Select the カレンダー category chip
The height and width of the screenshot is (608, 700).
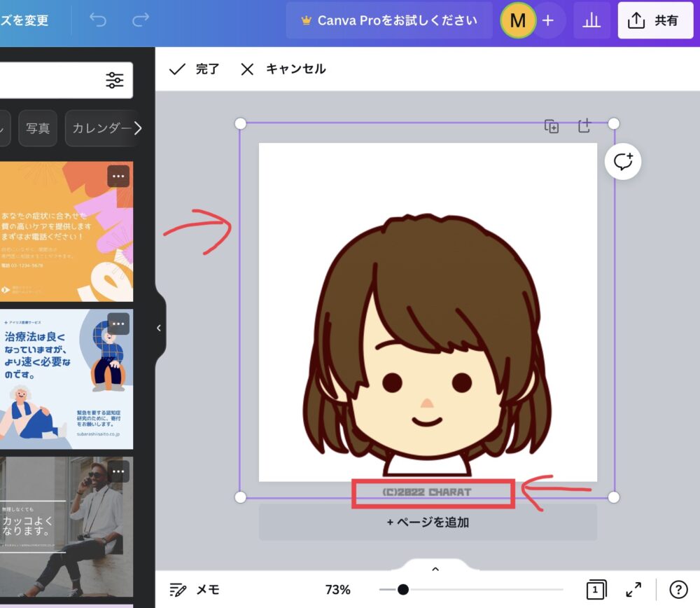(x=101, y=128)
